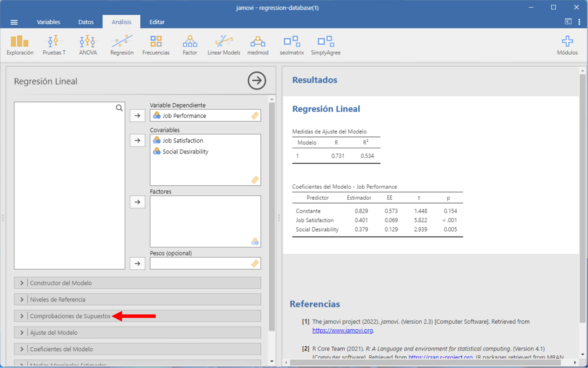588x368 pixels.
Task: Expand the Ajuste del Modelo section
Action: [x=54, y=333]
